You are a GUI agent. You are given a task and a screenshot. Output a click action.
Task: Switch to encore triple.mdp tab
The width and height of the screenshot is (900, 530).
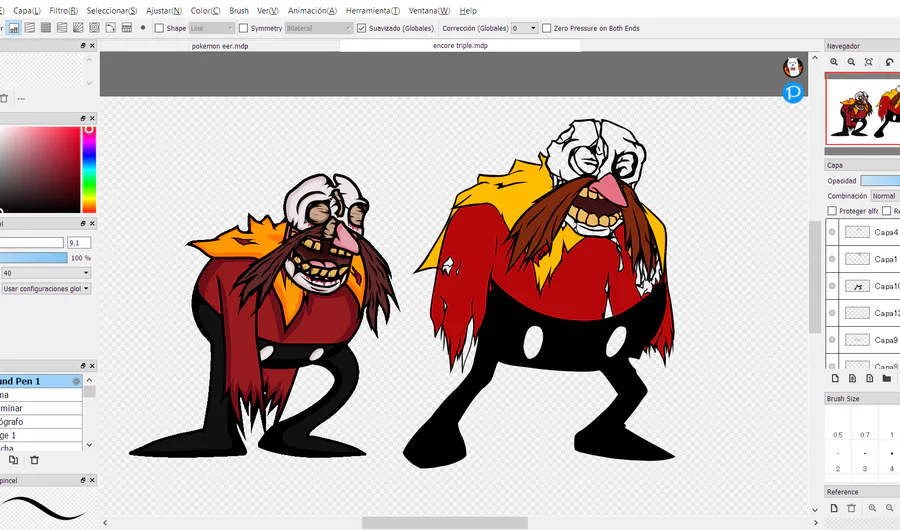(460, 45)
